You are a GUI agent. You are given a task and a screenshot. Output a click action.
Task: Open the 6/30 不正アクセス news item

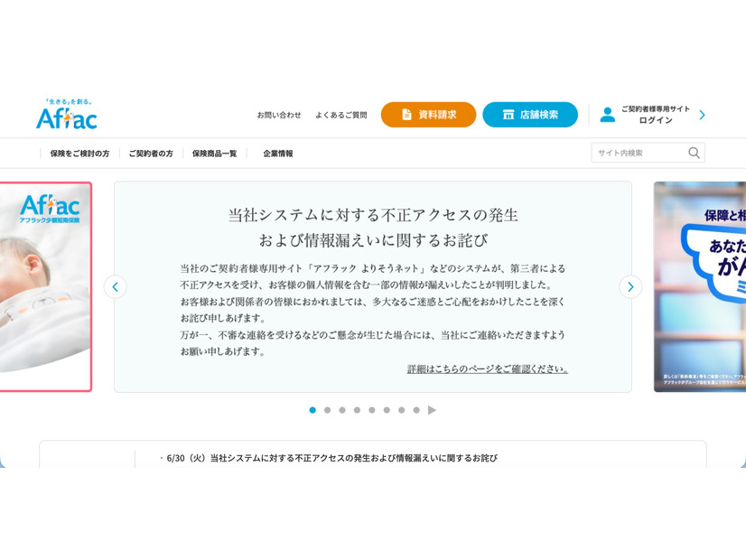pos(331,458)
